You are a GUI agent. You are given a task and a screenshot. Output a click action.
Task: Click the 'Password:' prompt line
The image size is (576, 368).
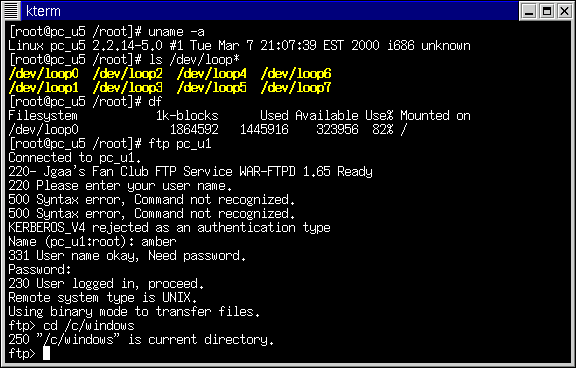pyautogui.click(x=40, y=270)
